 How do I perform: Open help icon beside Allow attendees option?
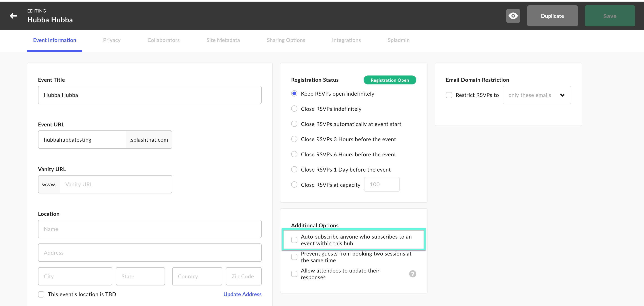[x=413, y=274]
